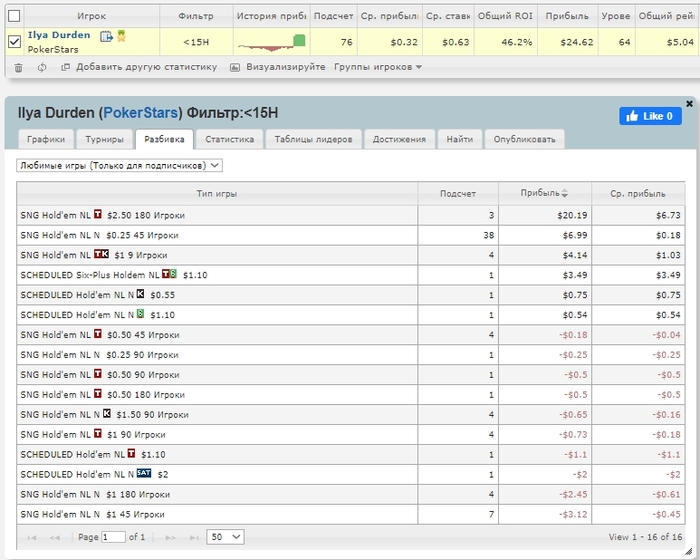Open the Достижения tab
Screen dimensions: 700x560
400,139
